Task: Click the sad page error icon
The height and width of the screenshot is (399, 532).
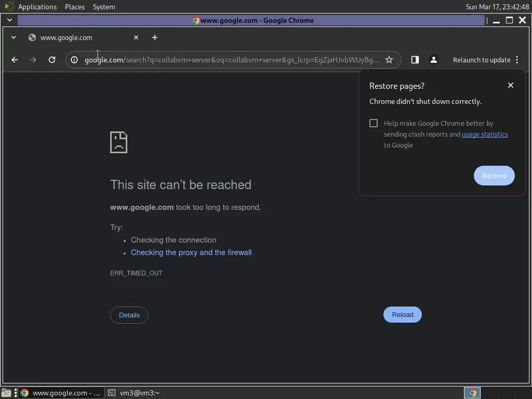Action: click(119, 142)
